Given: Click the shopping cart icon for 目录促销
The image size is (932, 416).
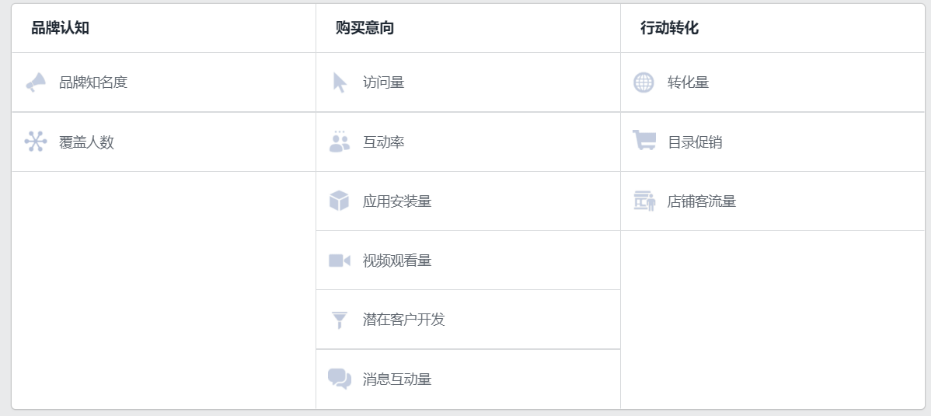Looking at the screenshot, I should pyautogui.click(x=644, y=141).
